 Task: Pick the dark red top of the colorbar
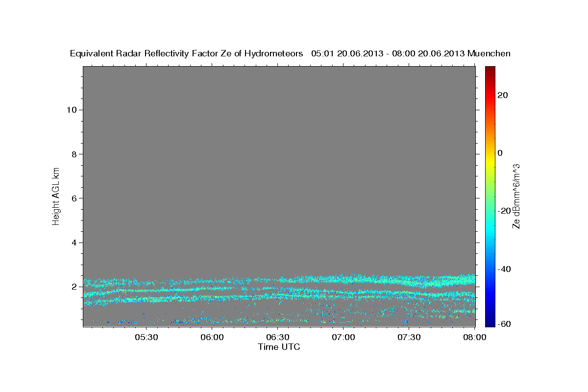[489, 70]
